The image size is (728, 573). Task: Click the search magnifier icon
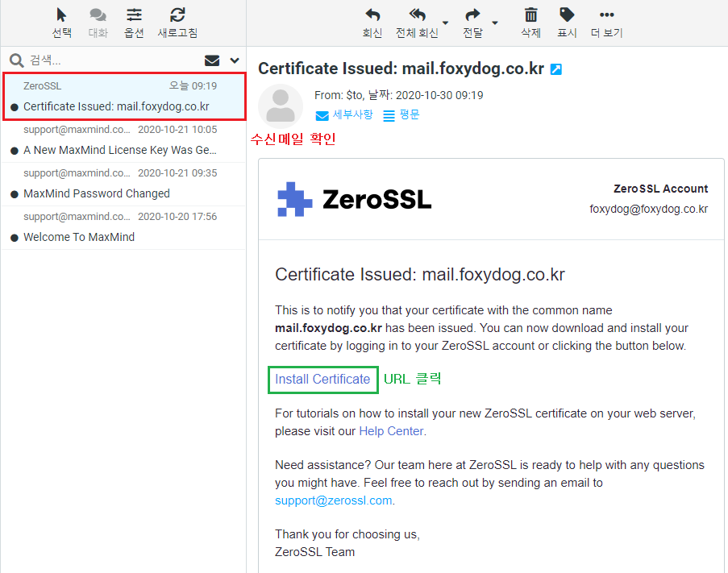tap(16, 60)
